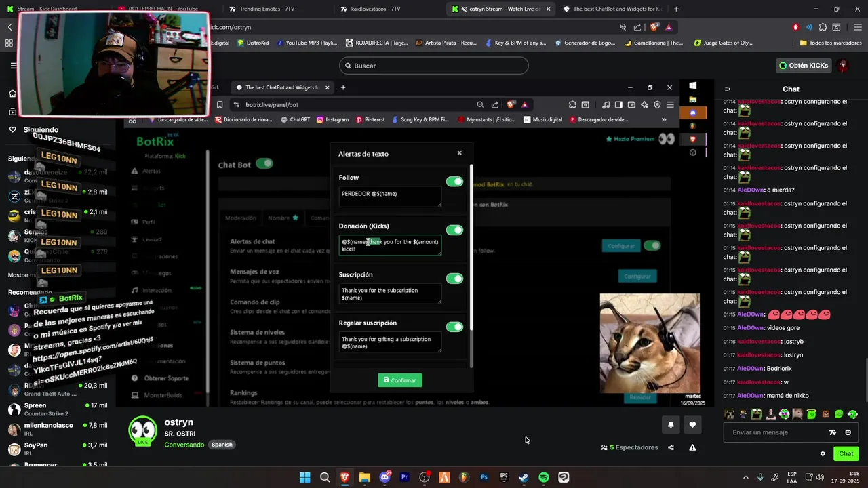This screenshot has height=488, width=868.
Task: Click the user avatar in Kick header
Action: (843, 66)
